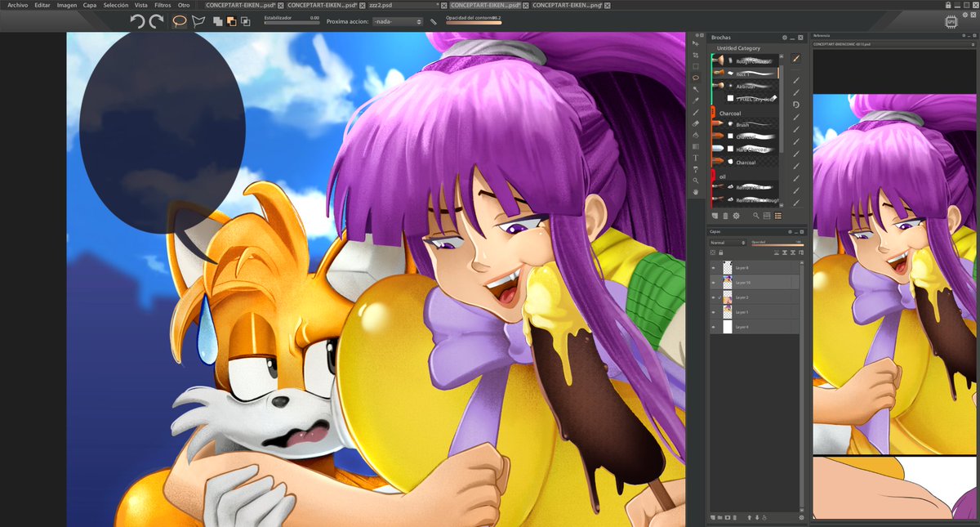Viewport: 980px width, 527px height.
Task: Click the selected brush shortcut at strip top
Action: coord(795,58)
